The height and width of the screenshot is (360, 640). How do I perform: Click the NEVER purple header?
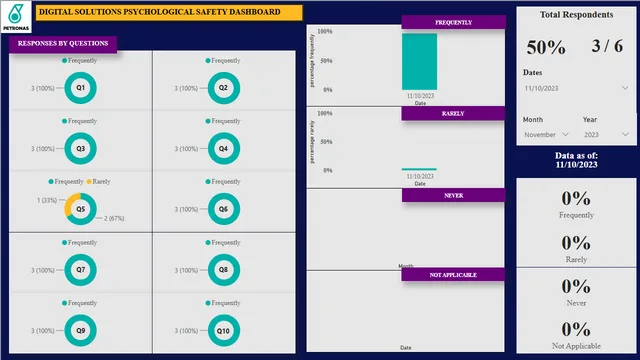453,196
